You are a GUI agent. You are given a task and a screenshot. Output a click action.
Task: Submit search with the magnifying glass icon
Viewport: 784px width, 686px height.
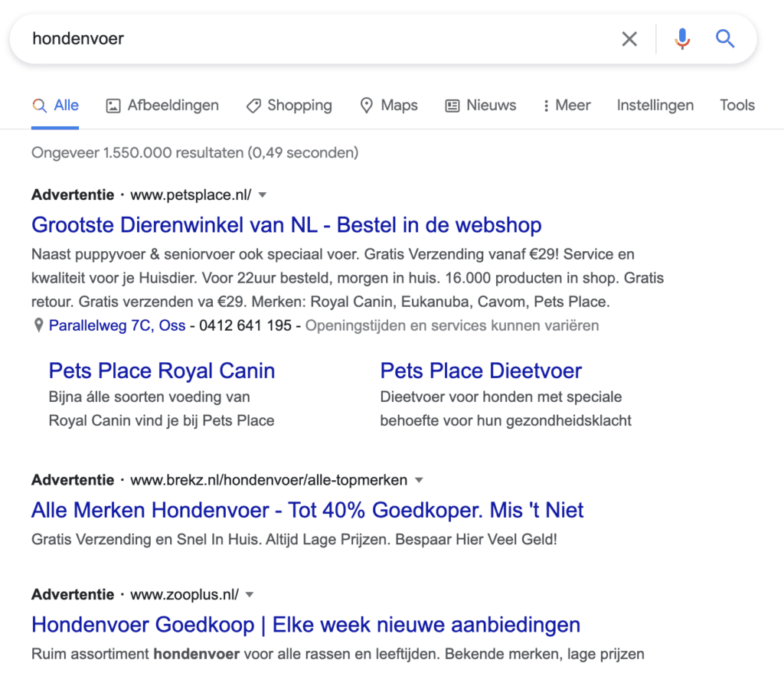(x=725, y=38)
